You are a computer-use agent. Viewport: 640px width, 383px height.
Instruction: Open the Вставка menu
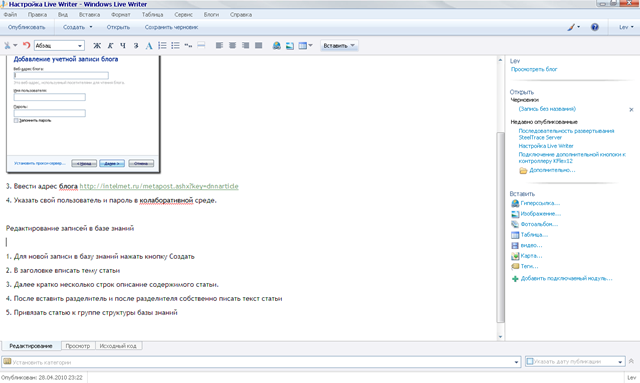click(89, 15)
